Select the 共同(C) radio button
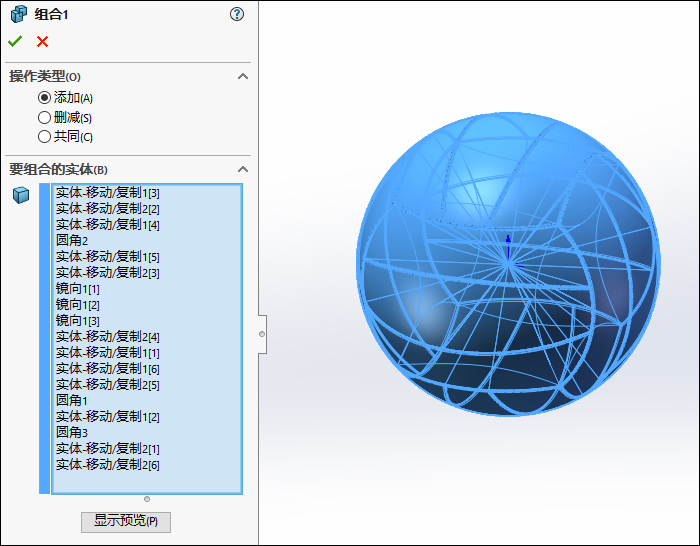 pyautogui.click(x=44, y=136)
